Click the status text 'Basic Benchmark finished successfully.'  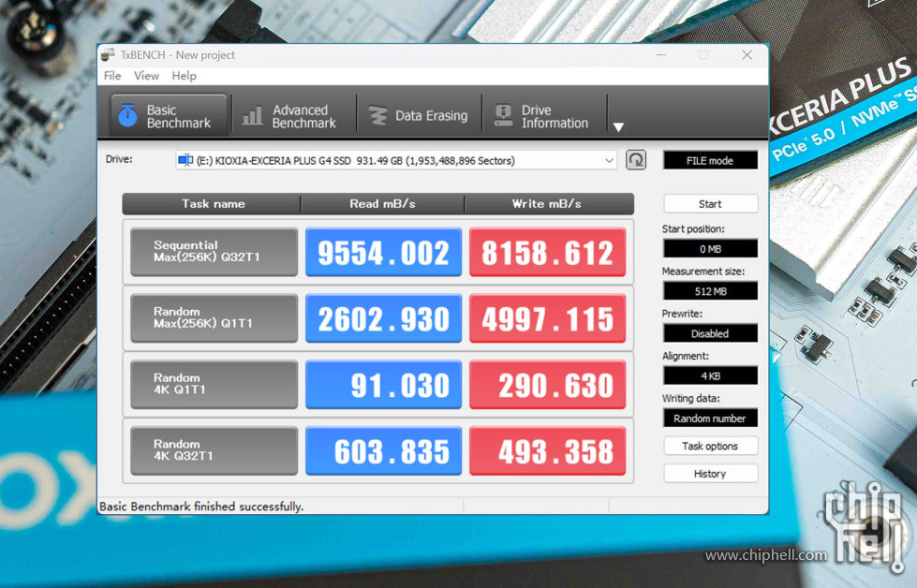click(201, 507)
